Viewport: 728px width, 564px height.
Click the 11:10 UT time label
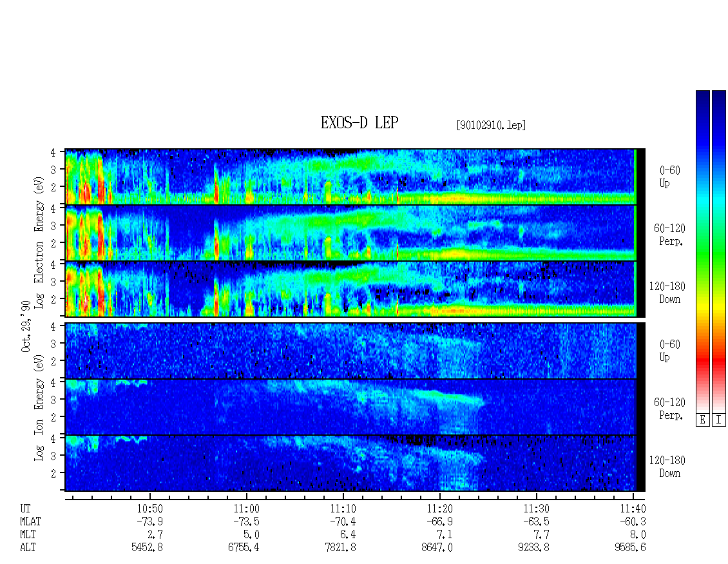pyautogui.click(x=343, y=509)
